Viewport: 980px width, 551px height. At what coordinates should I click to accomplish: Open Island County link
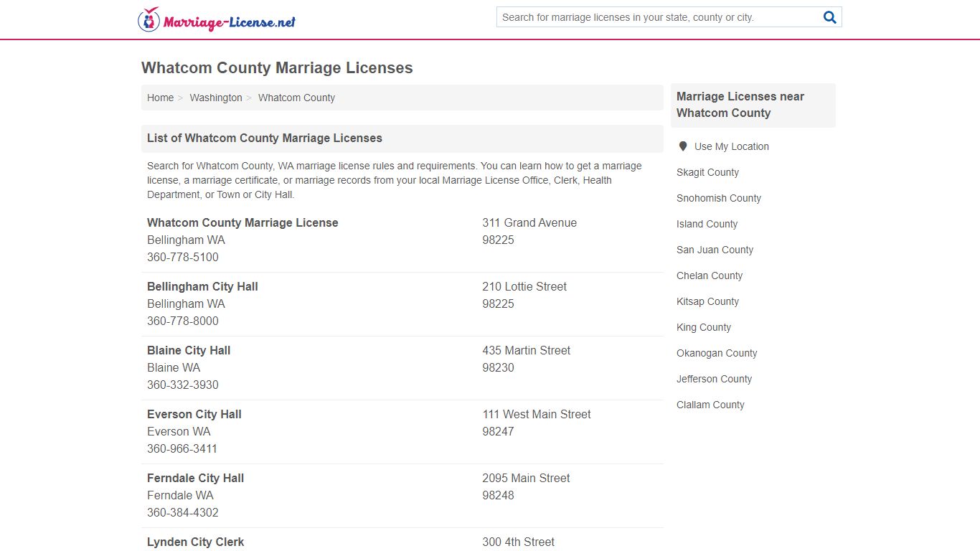coord(707,224)
